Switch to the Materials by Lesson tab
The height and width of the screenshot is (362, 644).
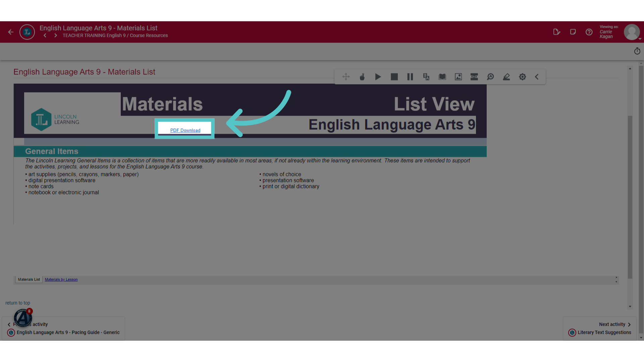(x=61, y=280)
